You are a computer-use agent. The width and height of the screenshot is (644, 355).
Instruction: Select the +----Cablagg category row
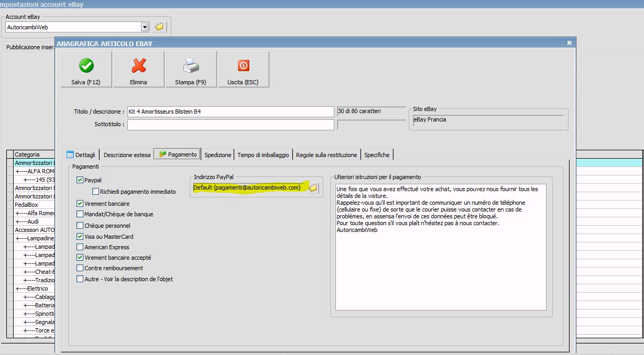pyautogui.click(x=35, y=297)
